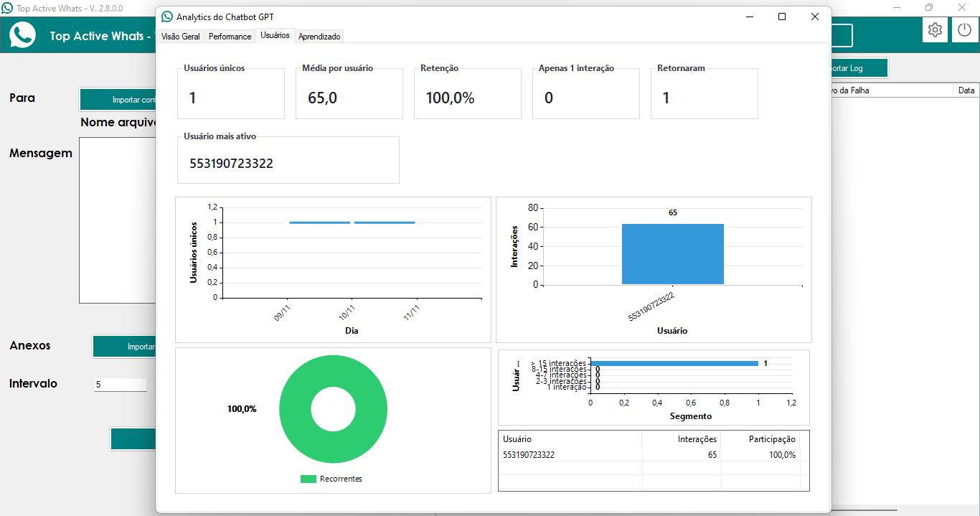
Task: Click the blue bar labeled 65
Action: click(672, 254)
